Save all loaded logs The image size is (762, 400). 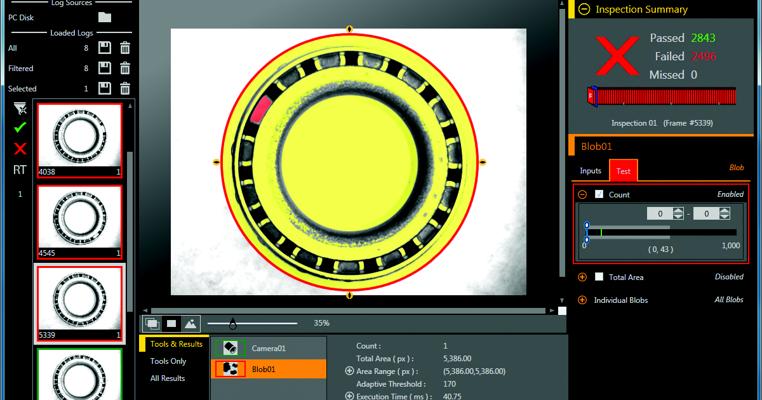(104, 48)
